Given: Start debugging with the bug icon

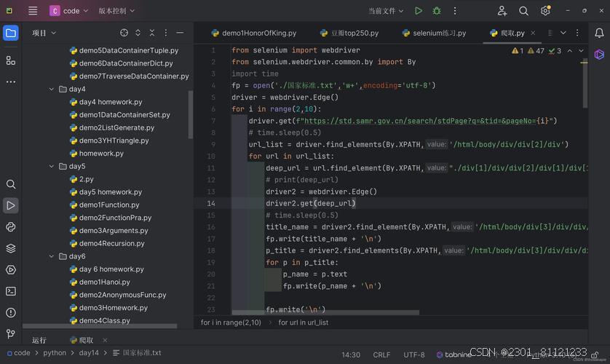Looking at the screenshot, I should click(x=437, y=11).
